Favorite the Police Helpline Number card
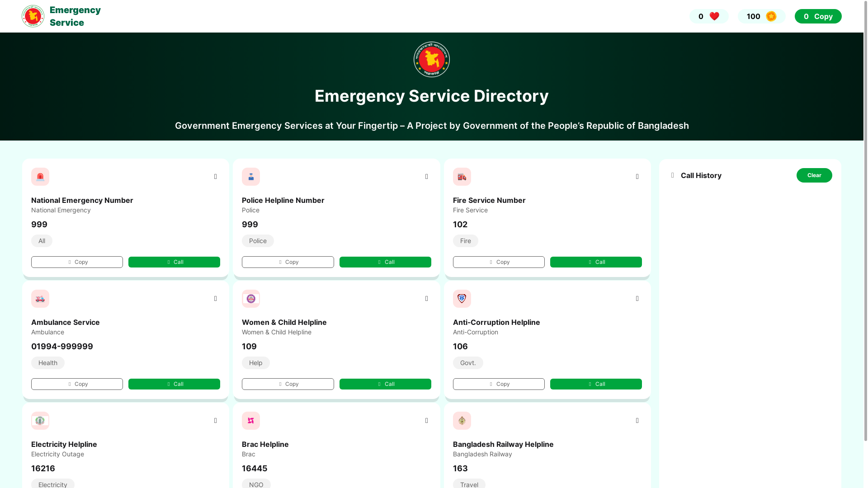Image resolution: width=868 pixels, height=488 pixels. (x=427, y=177)
